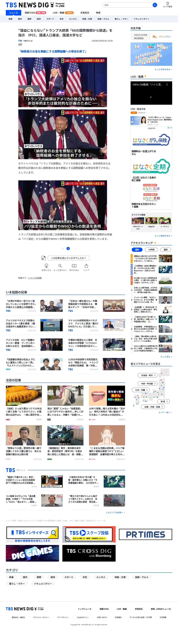Click the シェア share icon
Screen dimensions: 178x644
[86, 266]
